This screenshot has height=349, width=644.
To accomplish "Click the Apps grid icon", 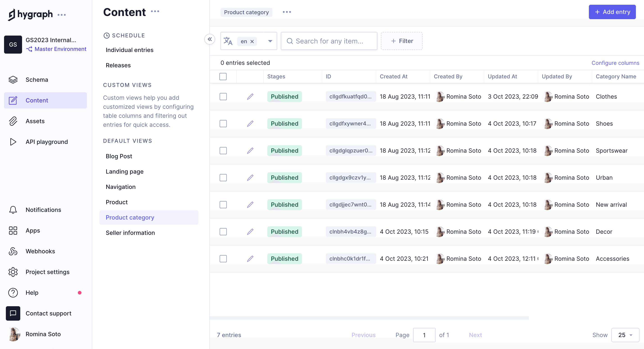I will point(13,230).
